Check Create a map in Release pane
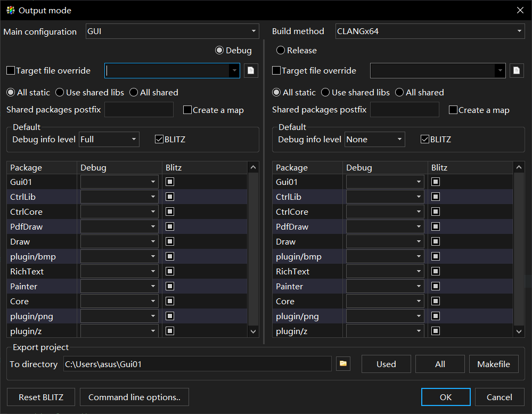 coord(453,110)
